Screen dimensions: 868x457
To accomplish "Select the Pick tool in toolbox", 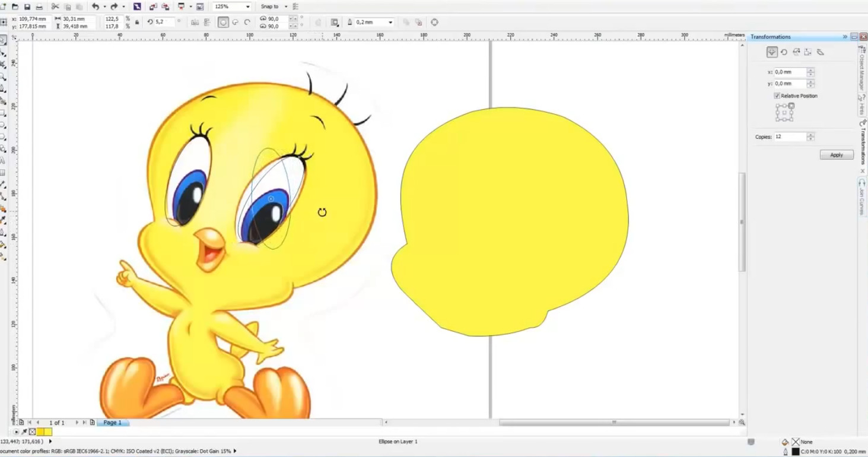I will coord(4,40).
